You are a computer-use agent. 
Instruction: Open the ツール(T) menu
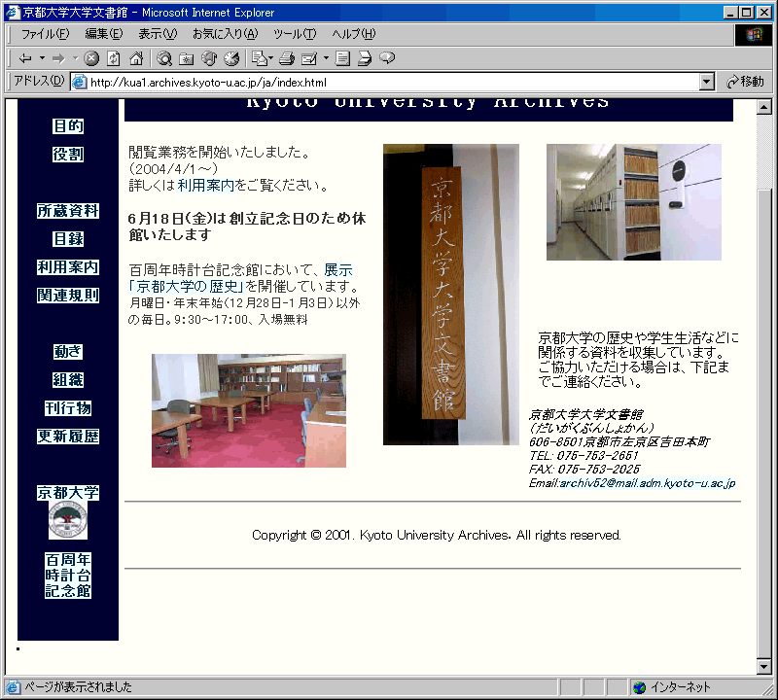295,34
